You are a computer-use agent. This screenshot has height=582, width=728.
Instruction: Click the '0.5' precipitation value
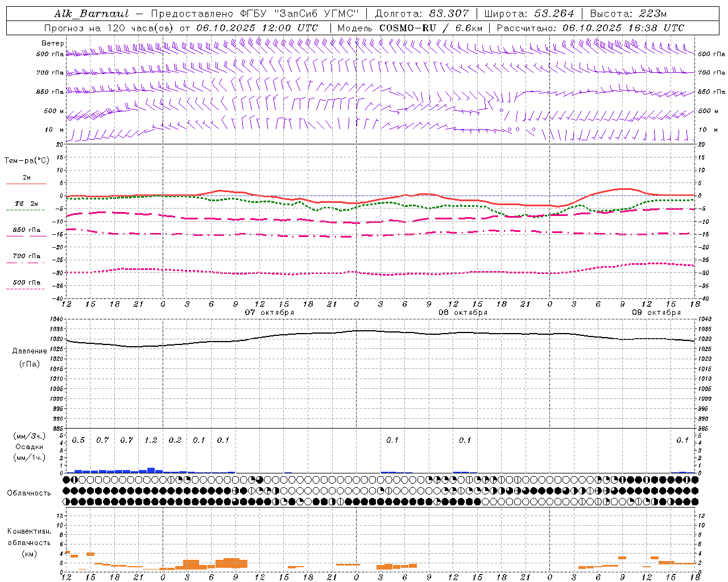point(78,440)
